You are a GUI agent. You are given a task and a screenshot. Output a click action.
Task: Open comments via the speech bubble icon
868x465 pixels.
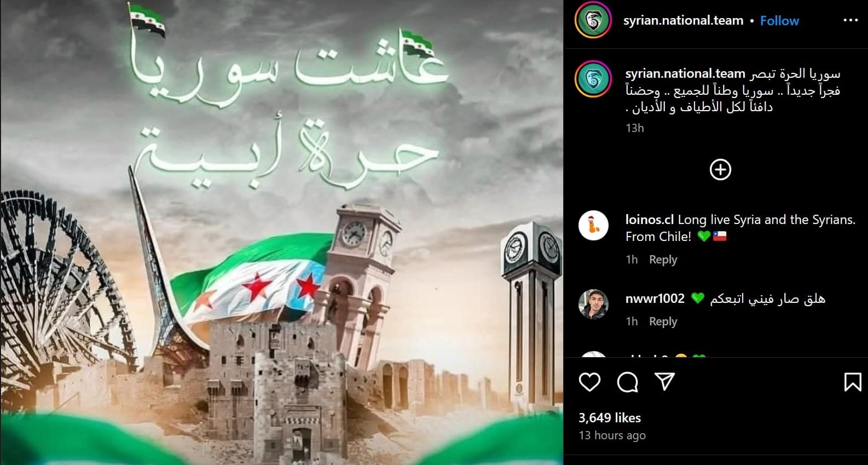627,382
